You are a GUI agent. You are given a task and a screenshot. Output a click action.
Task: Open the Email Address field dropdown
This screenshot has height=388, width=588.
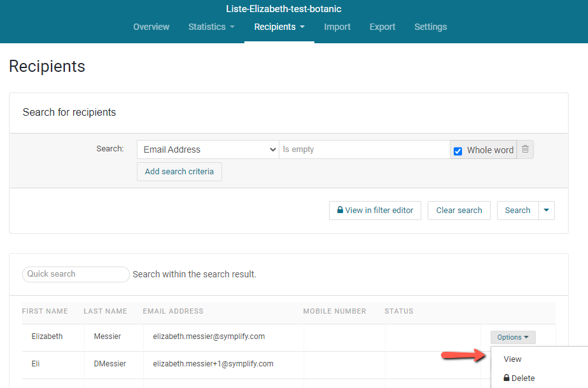click(207, 149)
